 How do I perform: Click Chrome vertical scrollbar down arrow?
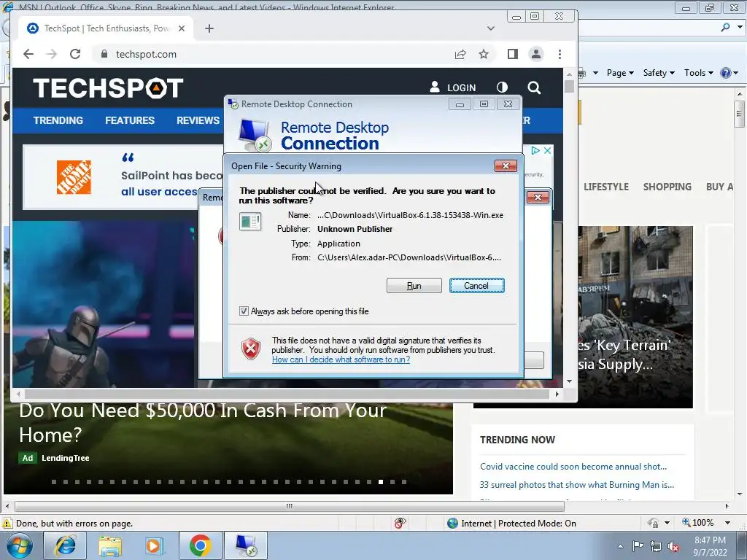pos(569,381)
